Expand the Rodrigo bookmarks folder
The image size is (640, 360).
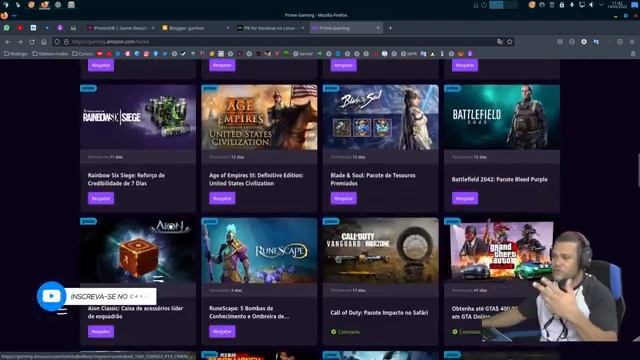pos(16,53)
